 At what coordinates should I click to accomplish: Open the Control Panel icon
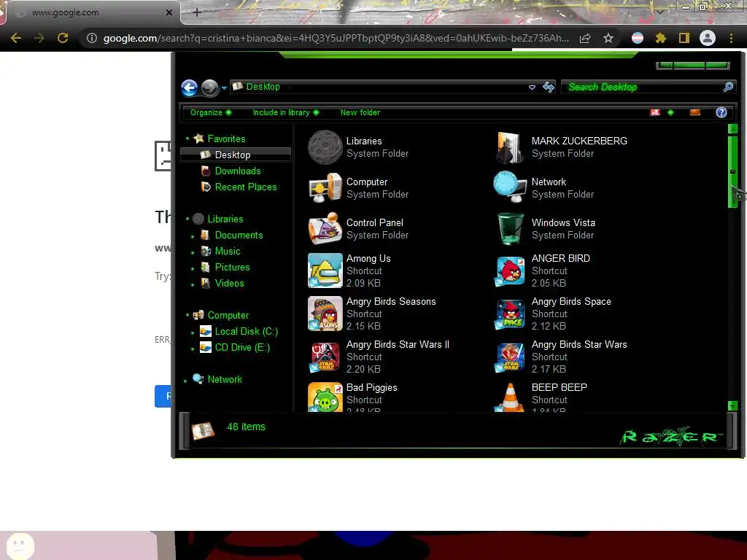pos(325,228)
